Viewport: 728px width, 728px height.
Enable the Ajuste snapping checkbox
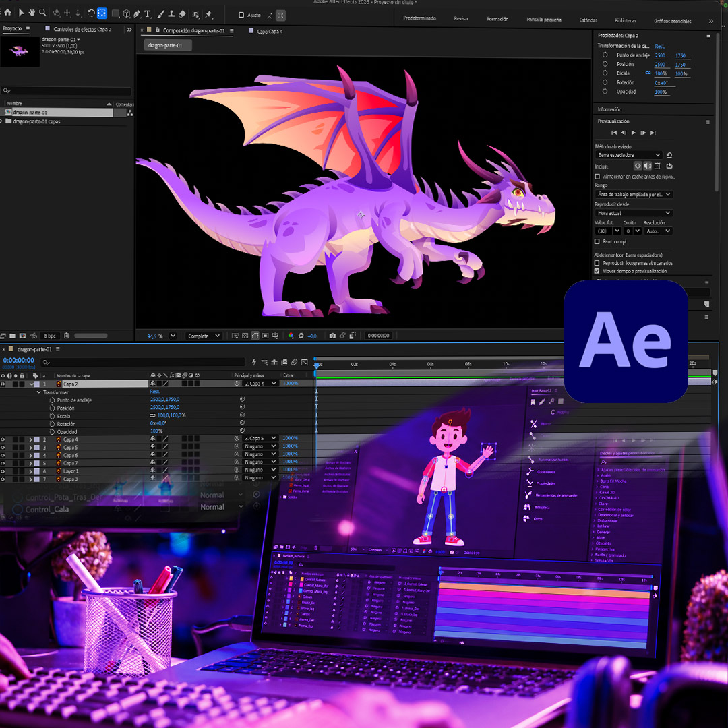pos(241,16)
